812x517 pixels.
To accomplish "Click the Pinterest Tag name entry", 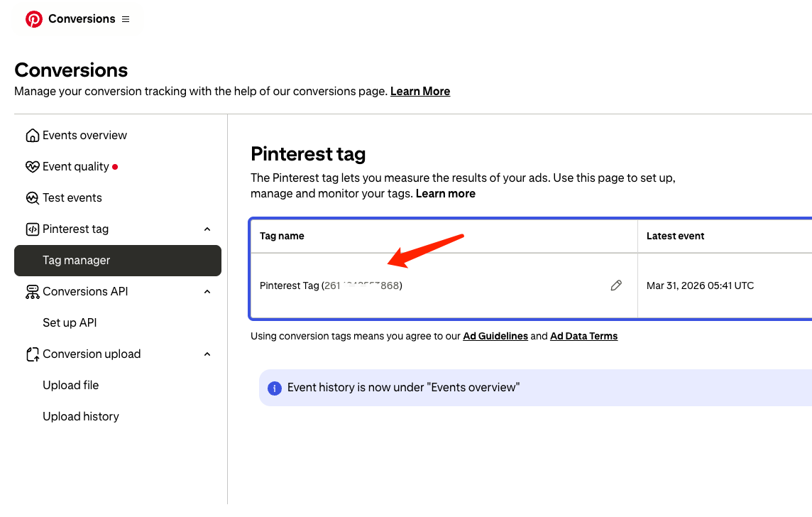I will coord(330,285).
